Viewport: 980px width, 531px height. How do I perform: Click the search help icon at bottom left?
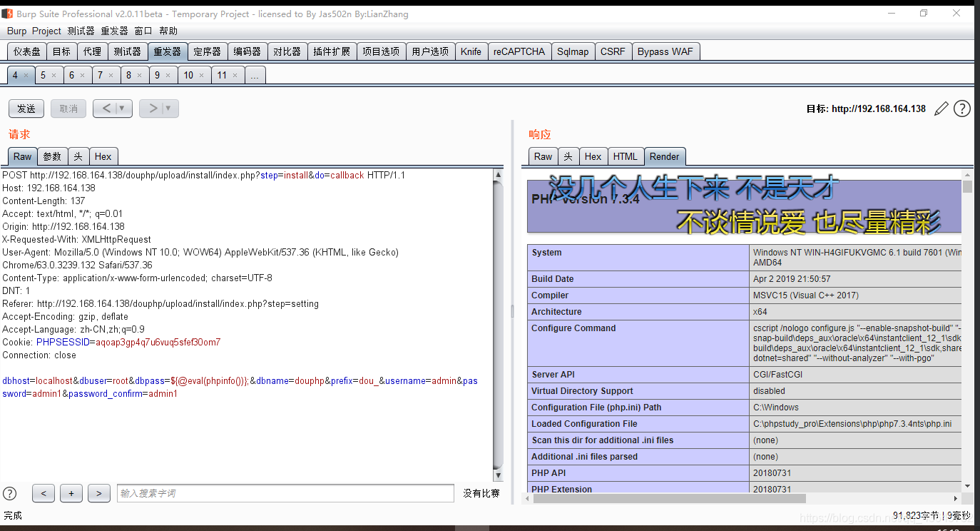[x=10, y=493]
